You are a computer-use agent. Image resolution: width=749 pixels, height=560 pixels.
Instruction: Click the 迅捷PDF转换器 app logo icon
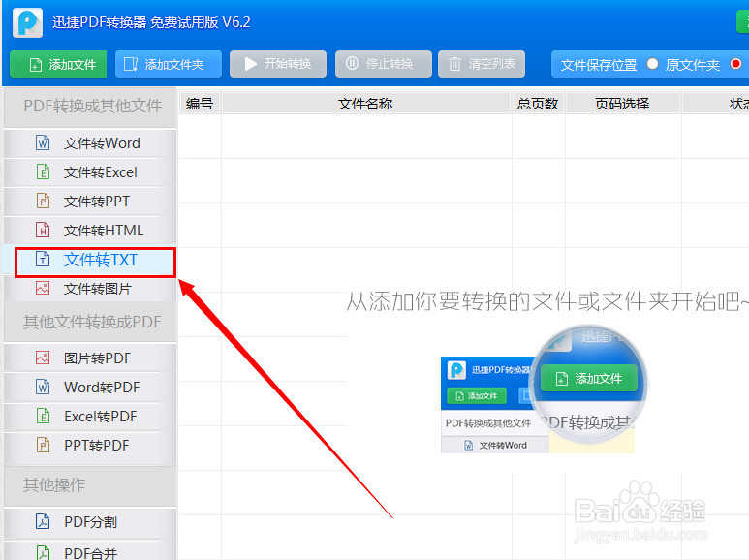pyautogui.click(x=27, y=22)
